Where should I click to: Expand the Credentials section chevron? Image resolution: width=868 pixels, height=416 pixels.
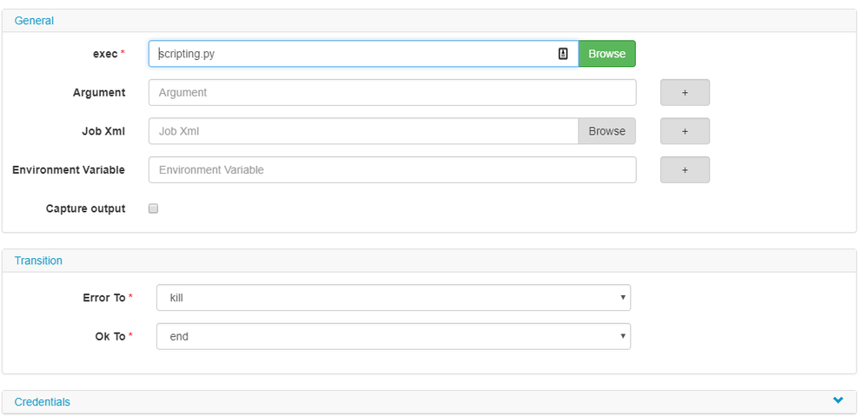838,400
